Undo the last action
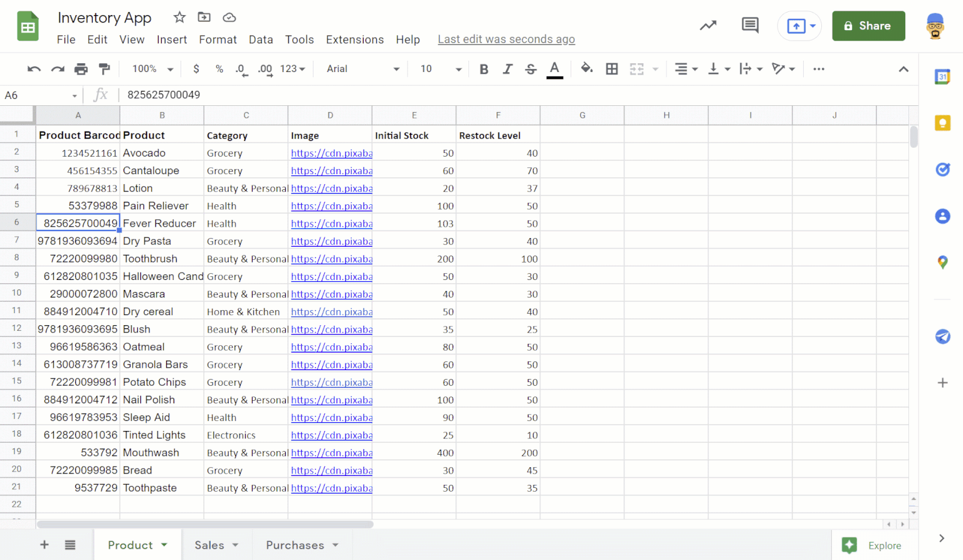Image resolution: width=963 pixels, height=560 pixels. click(33, 69)
